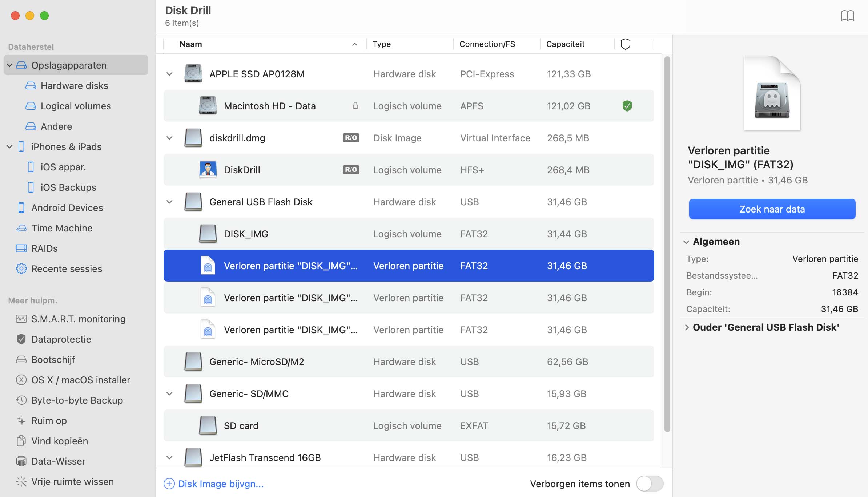This screenshot has height=497, width=868.
Task: Click the APPLE SSD AP0128M drive icon
Action: [x=193, y=74]
